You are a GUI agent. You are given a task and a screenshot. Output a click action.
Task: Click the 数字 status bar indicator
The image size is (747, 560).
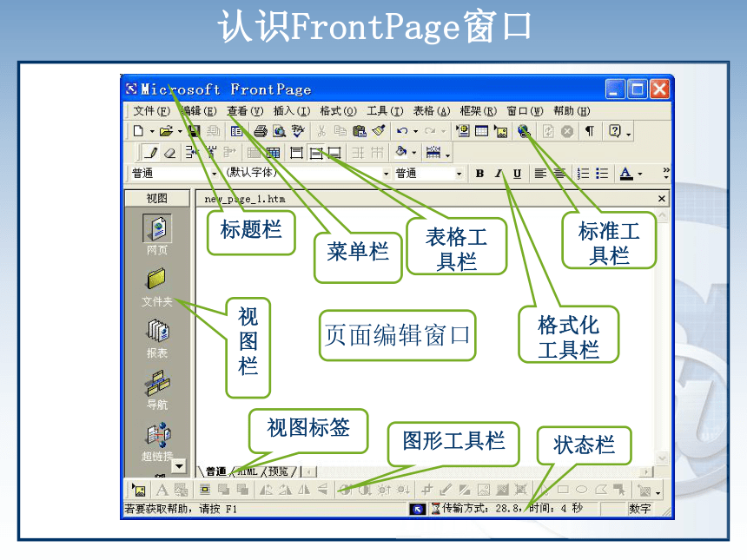pos(640,509)
